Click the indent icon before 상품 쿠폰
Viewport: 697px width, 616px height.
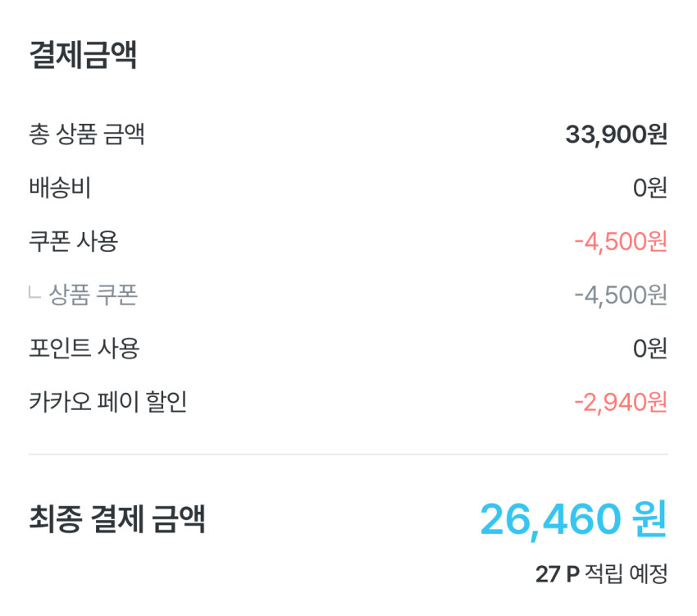coord(34,293)
